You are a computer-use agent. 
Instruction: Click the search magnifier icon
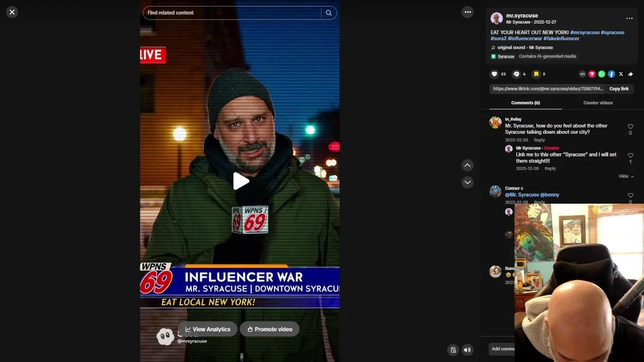(329, 13)
